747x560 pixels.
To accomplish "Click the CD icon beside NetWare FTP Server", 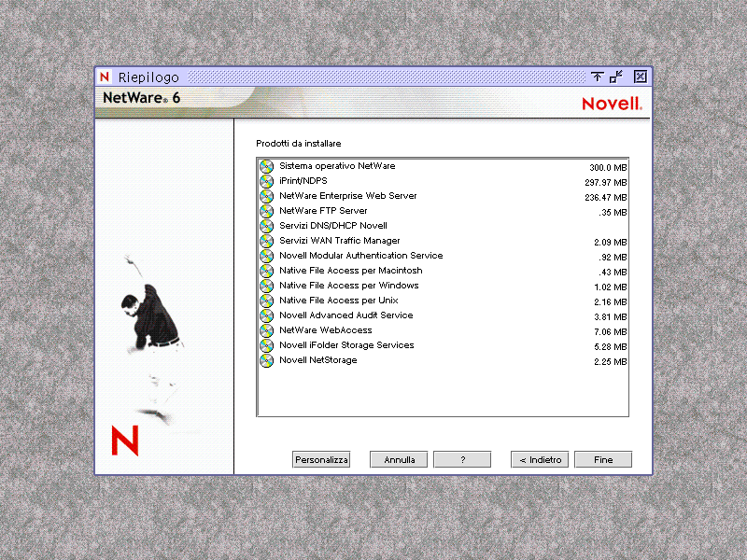I will pyautogui.click(x=267, y=212).
